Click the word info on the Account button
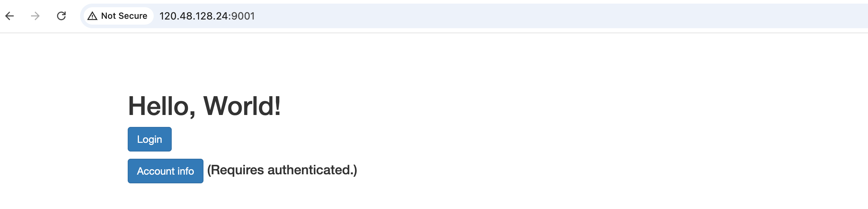 click(x=186, y=171)
